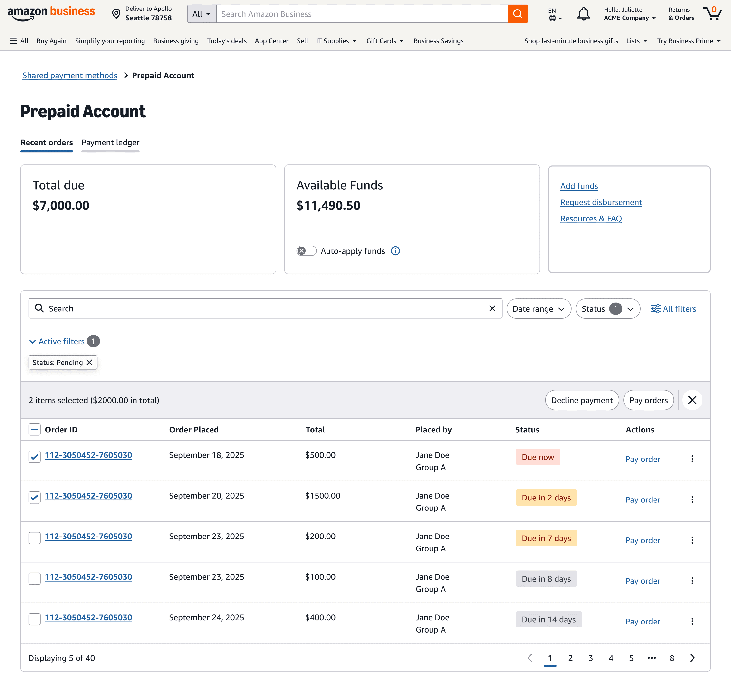Toggle the Auto-apply funds switch
731x700 pixels.
pos(306,251)
